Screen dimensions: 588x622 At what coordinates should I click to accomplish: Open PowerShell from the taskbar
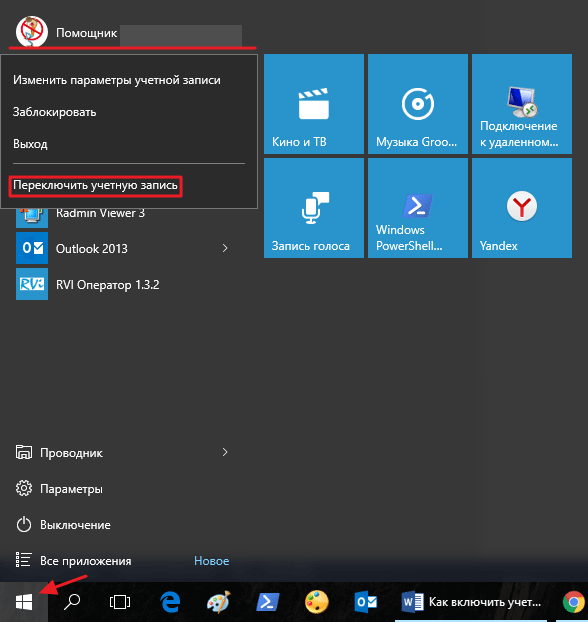[x=268, y=602]
